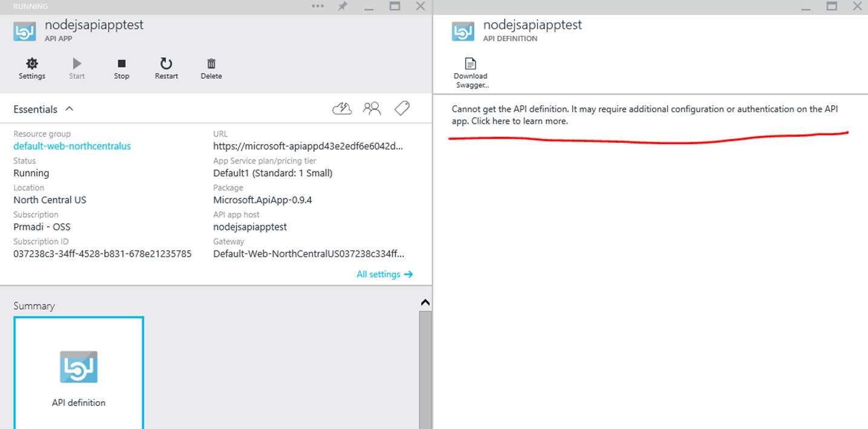The height and width of the screenshot is (429, 868).
Task: Open default-web-northcentralus resource group link
Action: 72,146
